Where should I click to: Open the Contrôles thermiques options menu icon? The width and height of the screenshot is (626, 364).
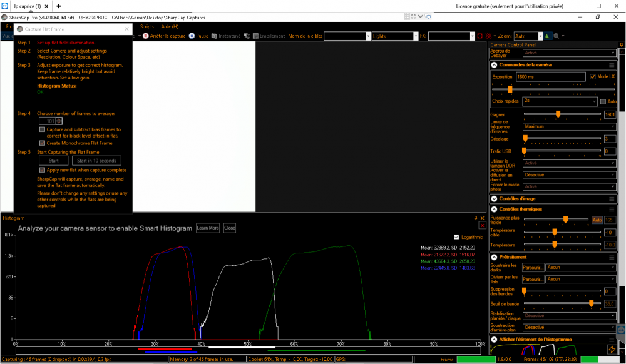(x=612, y=210)
